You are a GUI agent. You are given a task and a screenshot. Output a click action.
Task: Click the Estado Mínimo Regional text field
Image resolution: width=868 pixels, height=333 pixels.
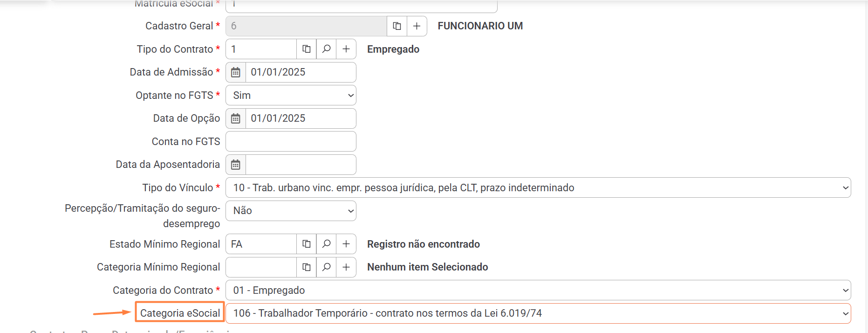point(261,244)
